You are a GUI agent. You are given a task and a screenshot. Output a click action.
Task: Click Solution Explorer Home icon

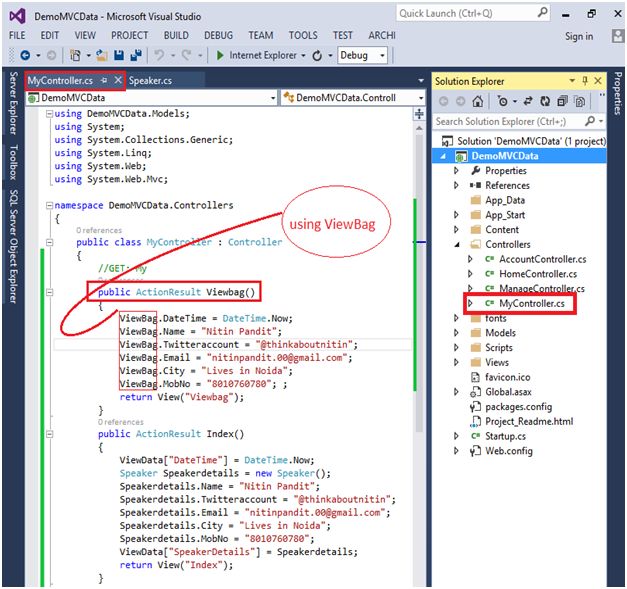click(x=477, y=101)
